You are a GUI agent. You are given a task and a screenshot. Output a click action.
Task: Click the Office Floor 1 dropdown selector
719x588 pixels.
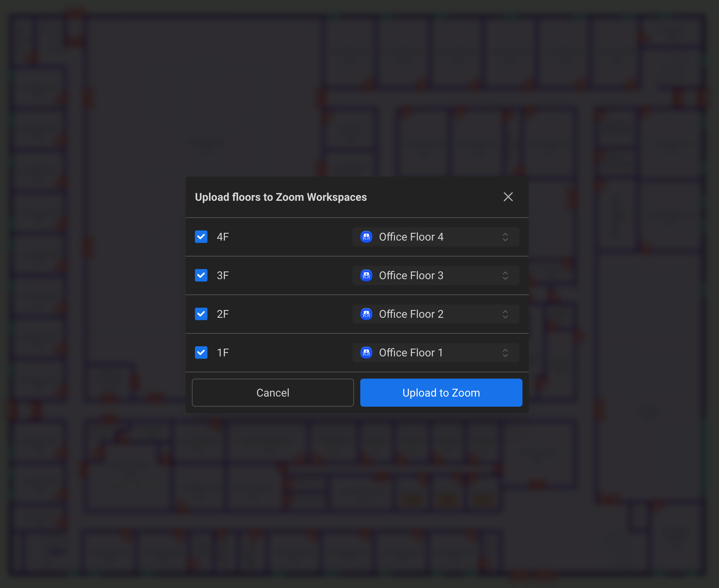[436, 352]
